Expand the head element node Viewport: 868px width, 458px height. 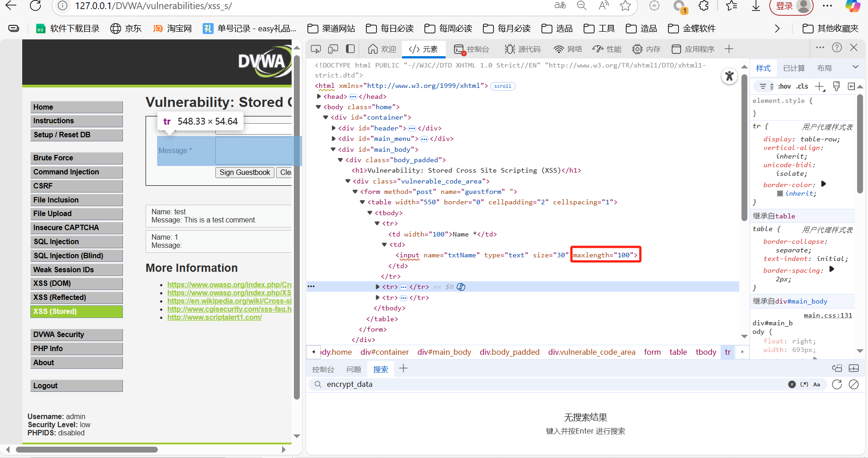tap(319, 96)
